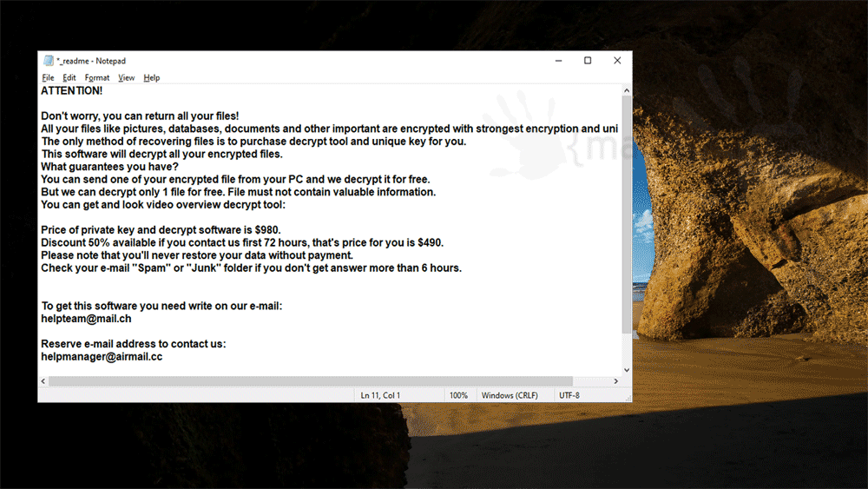The width and height of the screenshot is (868, 489).
Task: Click the vertical scrollbar up arrow
Action: (x=627, y=90)
